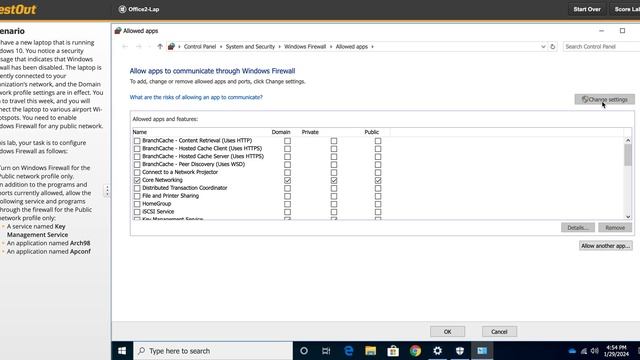The image size is (640, 360).
Task: Click the scenario panel collapse handle
Action: click(x=107, y=191)
